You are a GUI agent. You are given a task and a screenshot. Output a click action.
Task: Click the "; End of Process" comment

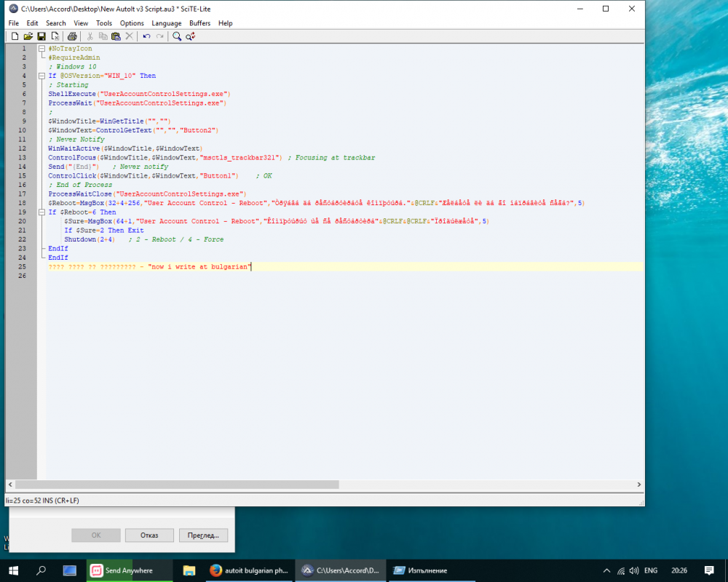coord(80,185)
